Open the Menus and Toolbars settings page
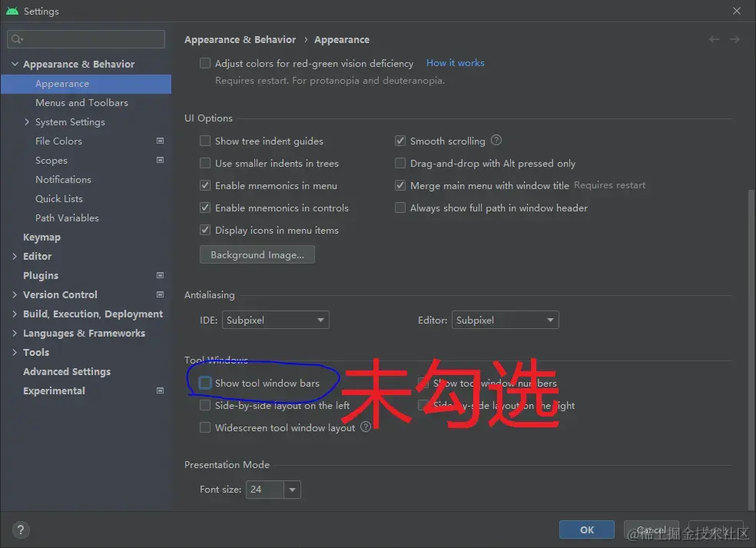Screen dimensions: 756x548 tap(82, 102)
